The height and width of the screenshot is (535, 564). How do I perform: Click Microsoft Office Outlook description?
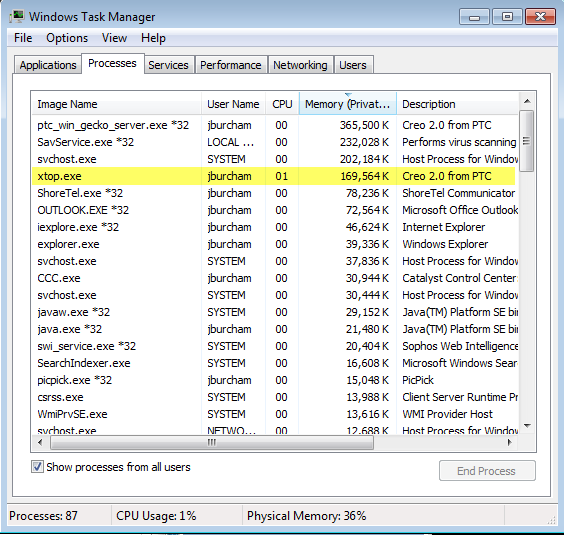pos(460,210)
